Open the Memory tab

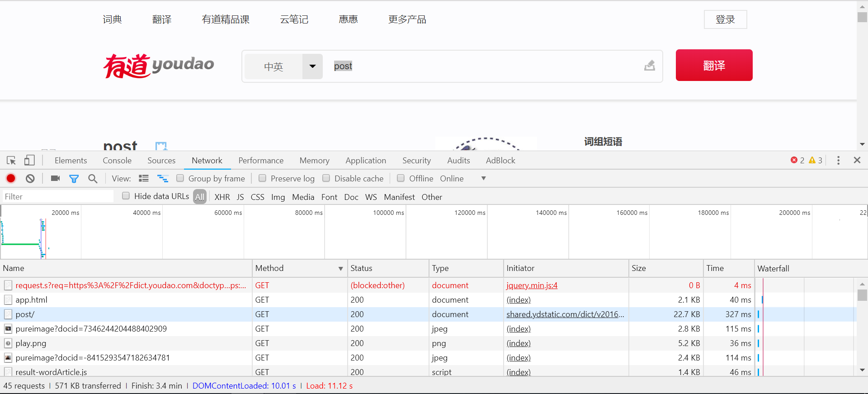tap(314, 161)
